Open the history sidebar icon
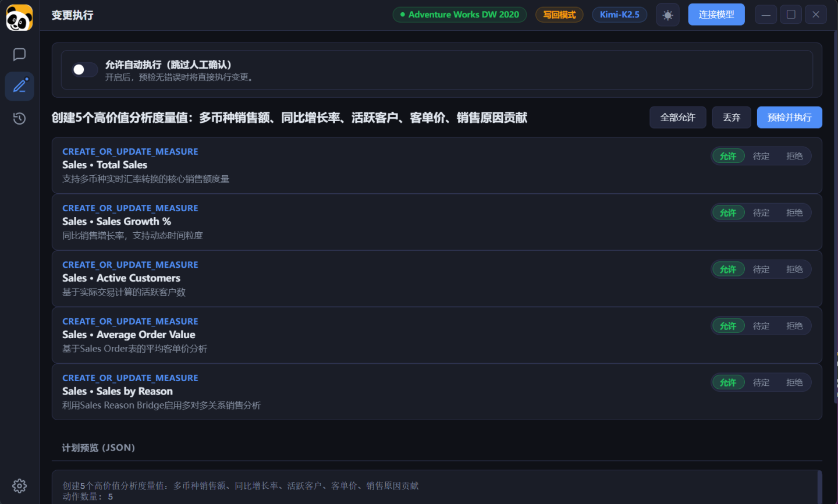Viewport: 838px width, 504px height. (x=19, y=119)
